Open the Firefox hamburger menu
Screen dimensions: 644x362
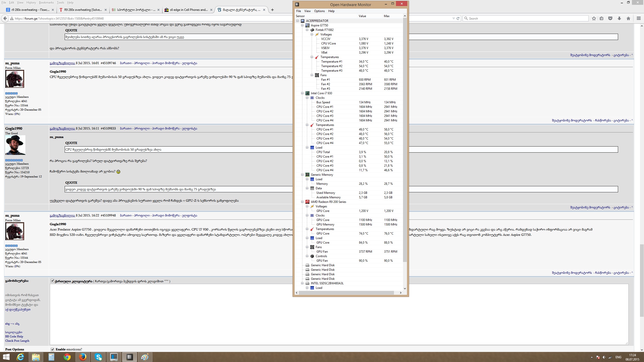click(638, 18)
